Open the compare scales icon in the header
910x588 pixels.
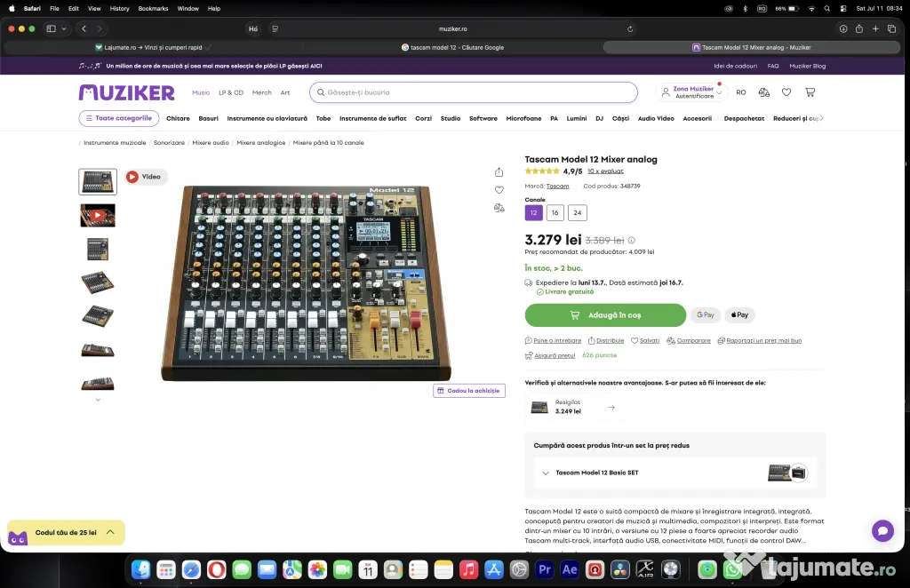[763, 92]
